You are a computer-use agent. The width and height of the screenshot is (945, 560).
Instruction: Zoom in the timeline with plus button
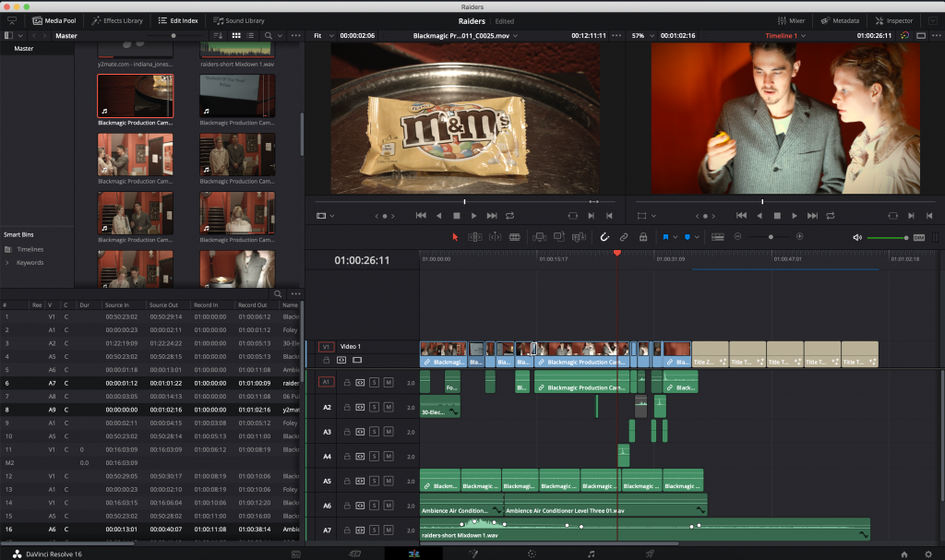(x=800, y=237)
